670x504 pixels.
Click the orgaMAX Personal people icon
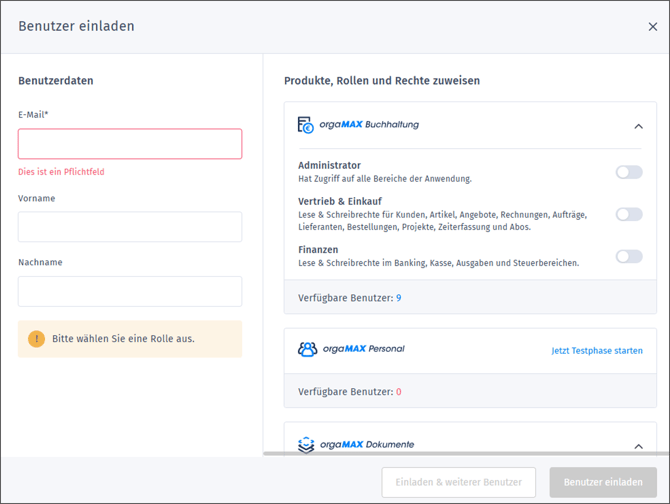pos(307,349)
